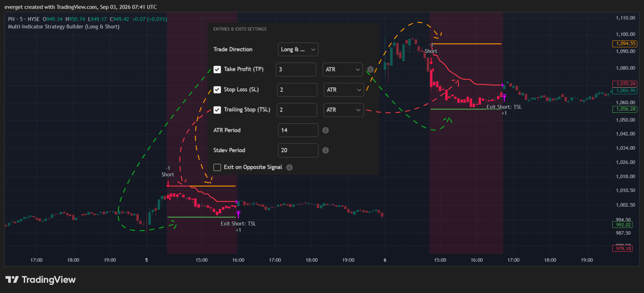Image resolution: width=644 pixels, height=293 pixels.
Task: Click the info icon beside Take Profit ATR dropdown
Action: coord(370,69)
